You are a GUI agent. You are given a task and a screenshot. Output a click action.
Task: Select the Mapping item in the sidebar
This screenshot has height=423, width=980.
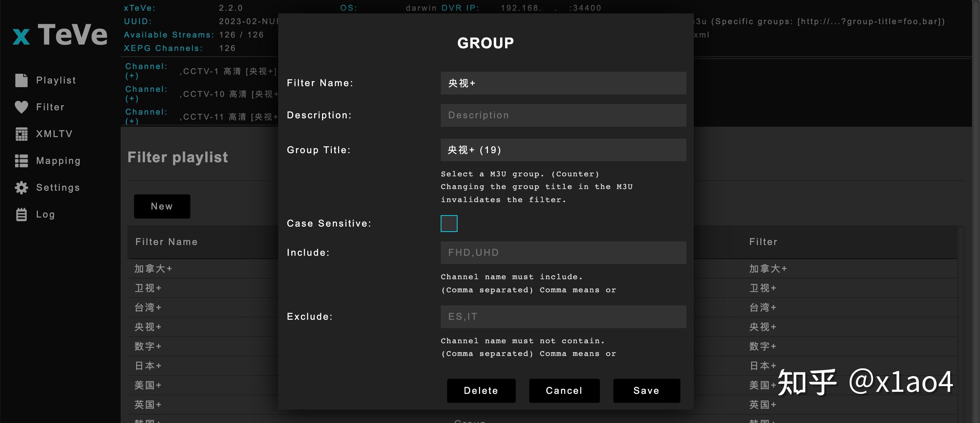[58, 161]
